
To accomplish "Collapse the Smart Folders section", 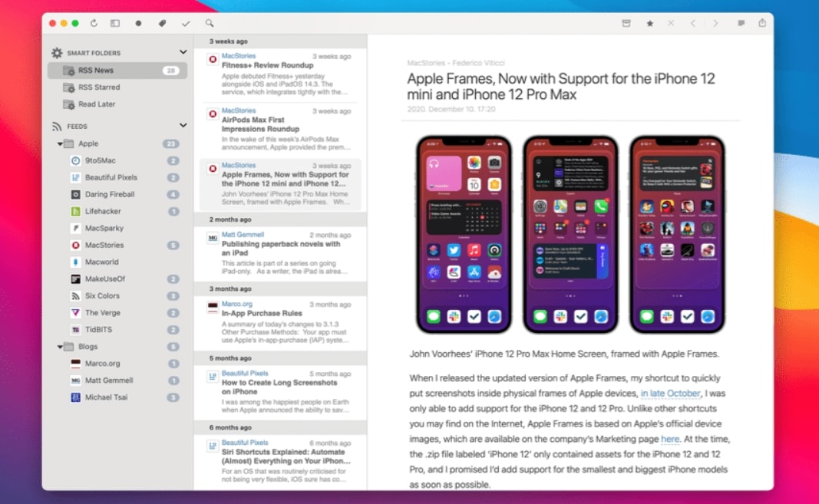I will [x=183, y=52].
